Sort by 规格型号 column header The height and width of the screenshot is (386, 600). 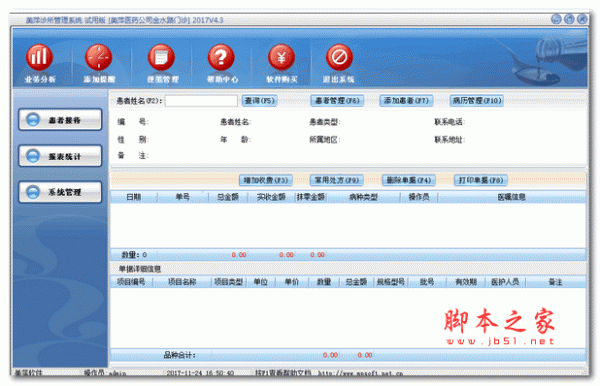pos(391,282)
